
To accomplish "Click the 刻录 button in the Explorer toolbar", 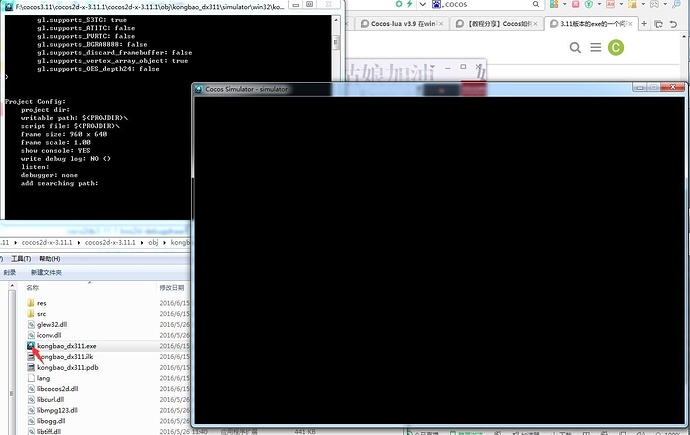I will pos(10,273).
